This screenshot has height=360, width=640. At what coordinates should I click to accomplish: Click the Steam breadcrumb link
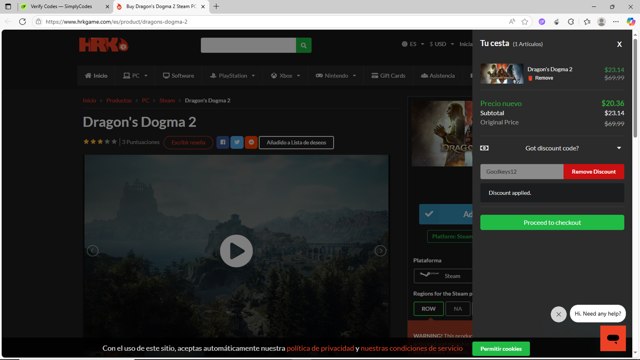pos(167,100)
